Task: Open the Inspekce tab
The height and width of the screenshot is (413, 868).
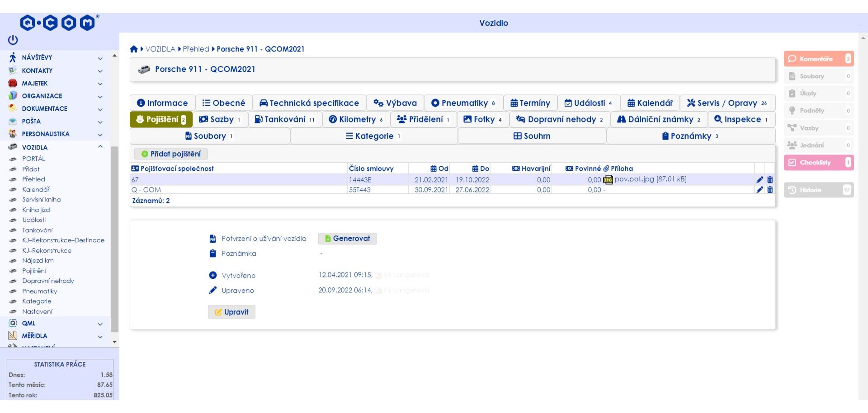Action: (741, 119)
